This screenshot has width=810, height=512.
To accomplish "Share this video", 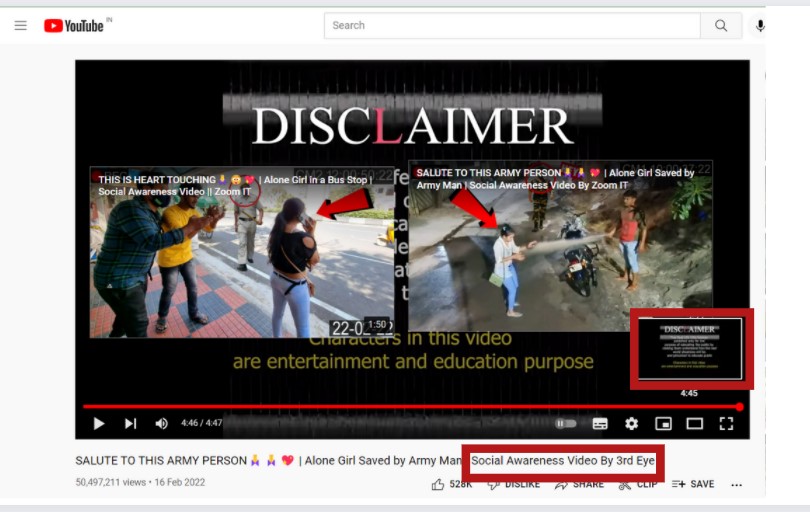I will point(579,484).
